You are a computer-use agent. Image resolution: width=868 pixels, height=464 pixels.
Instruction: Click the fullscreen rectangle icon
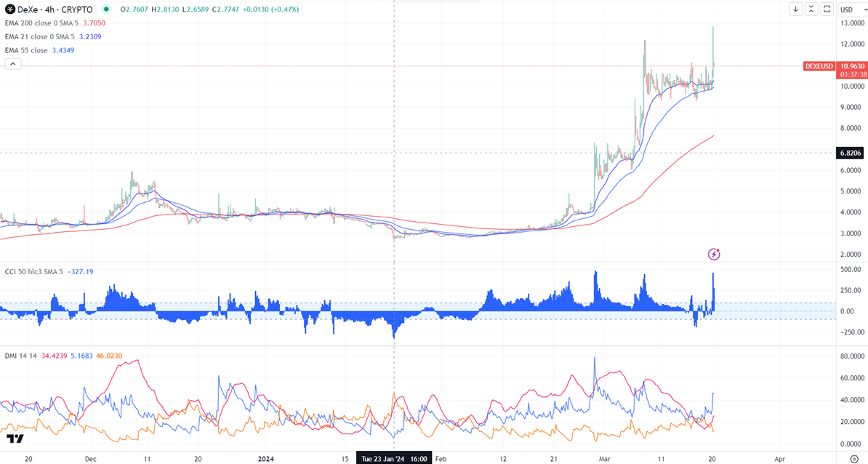pyautogui.click(x=827, y=9)
